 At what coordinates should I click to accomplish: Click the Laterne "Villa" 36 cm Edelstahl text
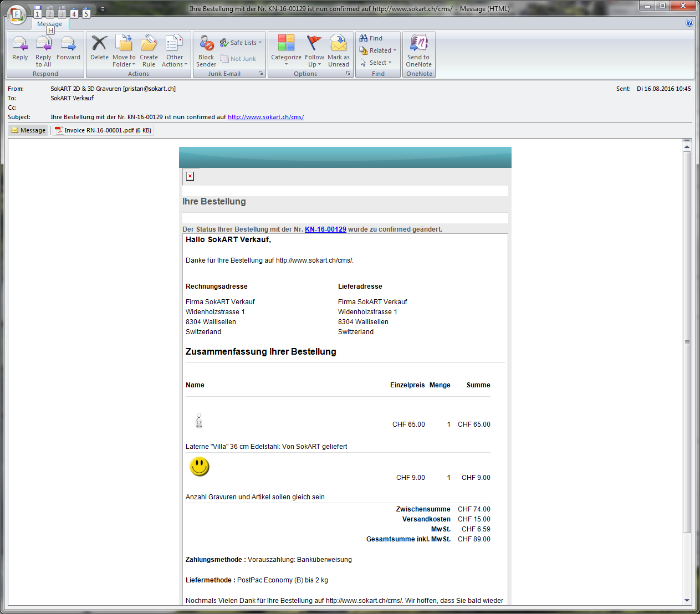(267, 447)
